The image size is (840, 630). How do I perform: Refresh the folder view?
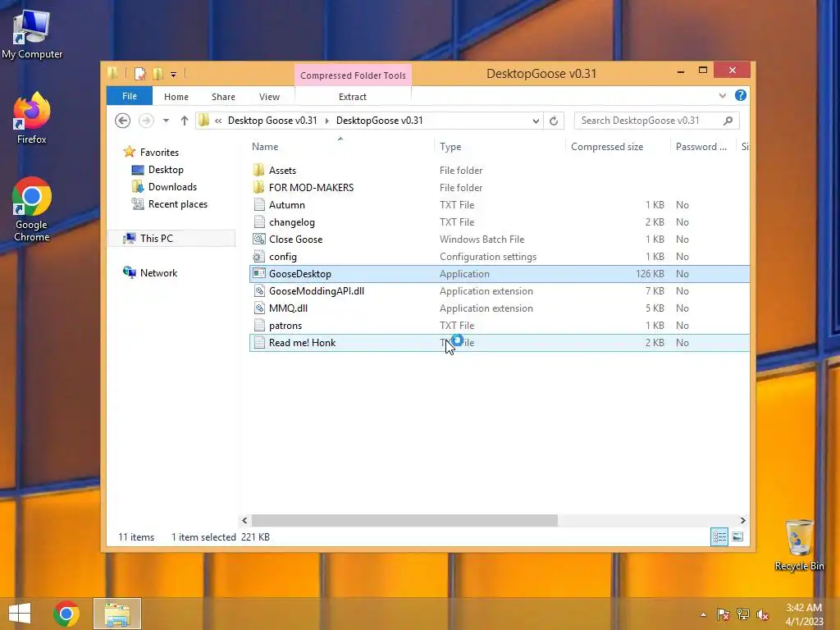554,121
